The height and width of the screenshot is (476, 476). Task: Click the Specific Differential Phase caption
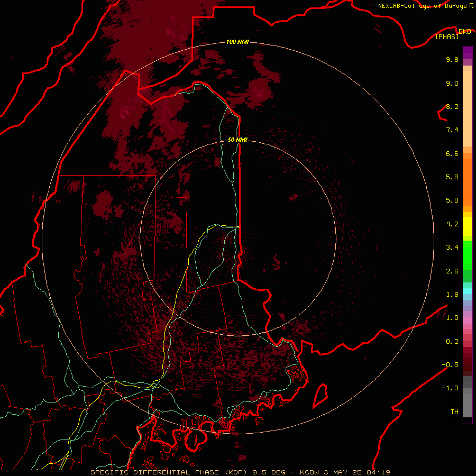tap(240, 472)
